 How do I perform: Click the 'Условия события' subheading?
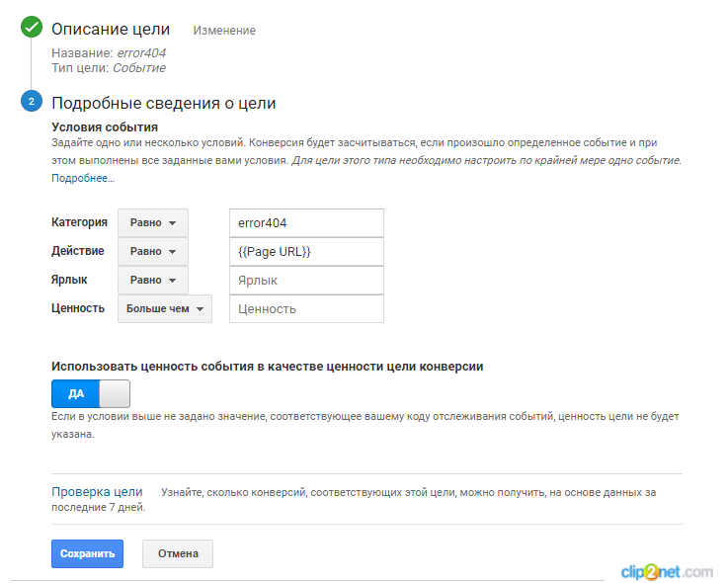point(105,126)
